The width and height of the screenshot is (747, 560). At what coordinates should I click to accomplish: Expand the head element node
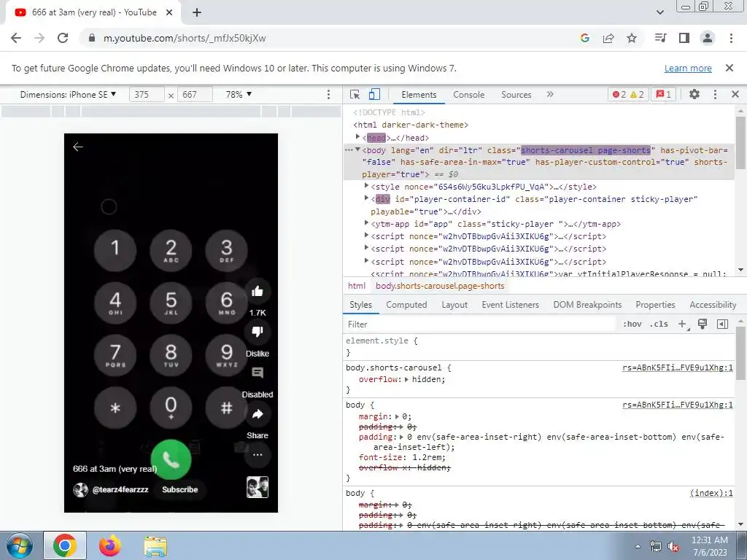(357, 137)
